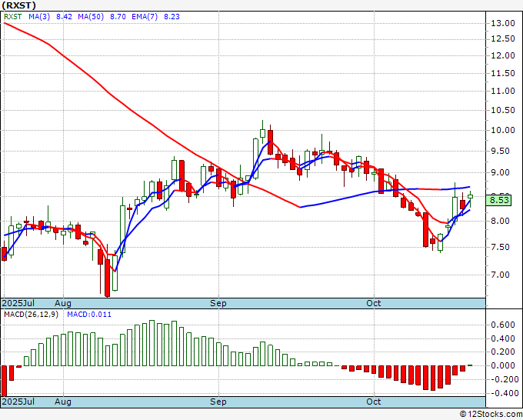Viewport: 523px width, 420px height.
Task: Click the 13.00 price axis label
Action: coord(503,23)
